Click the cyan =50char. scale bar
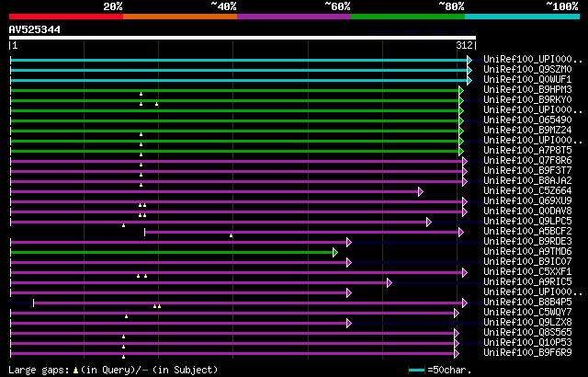Viewport: 588px width, 377px height. pyautogui.click(x=416, y=371)
